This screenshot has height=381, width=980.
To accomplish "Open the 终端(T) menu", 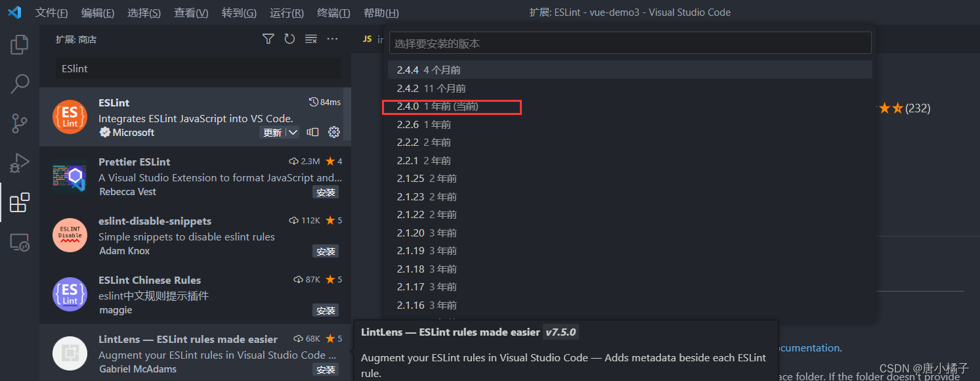I will [333, 12].
